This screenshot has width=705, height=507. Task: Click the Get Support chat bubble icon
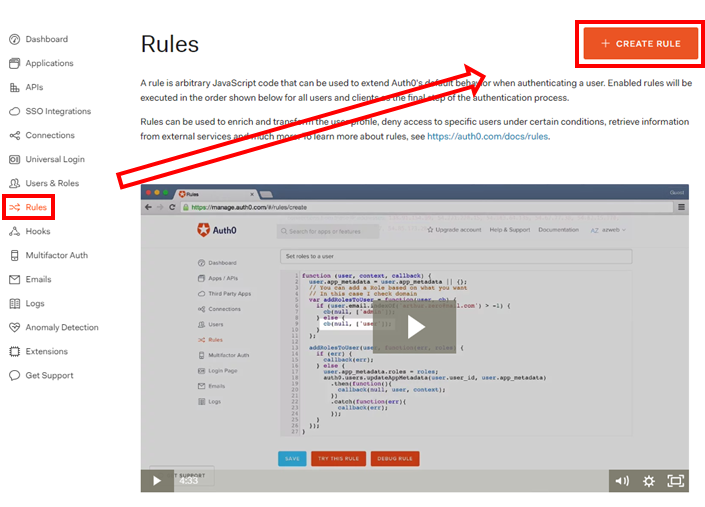coord(14,375)
